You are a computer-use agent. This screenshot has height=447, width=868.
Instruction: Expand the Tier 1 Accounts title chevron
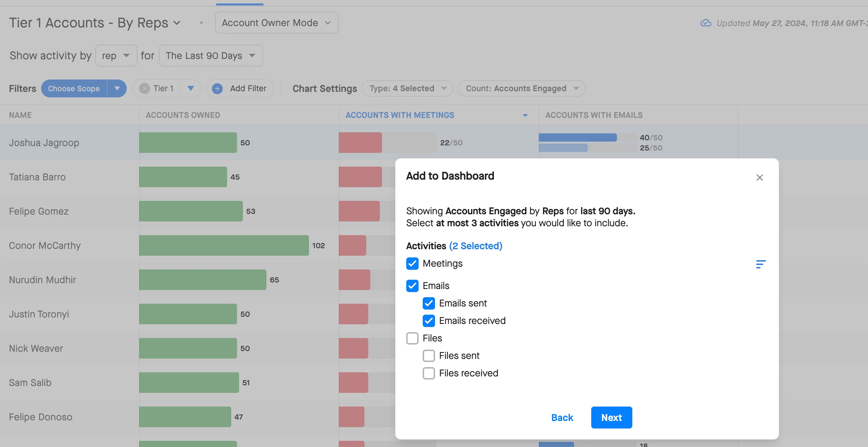(177, 23)
